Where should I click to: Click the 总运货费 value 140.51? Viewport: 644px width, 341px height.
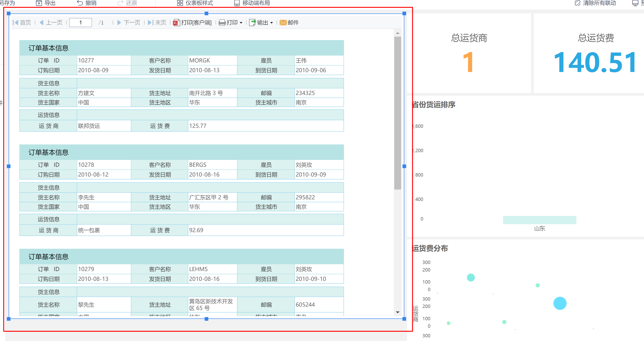(596, 62)
